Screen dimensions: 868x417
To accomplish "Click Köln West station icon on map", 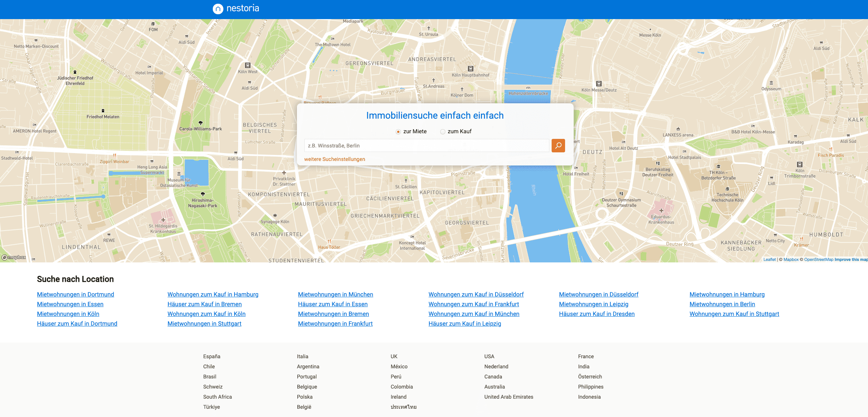I will tap(248, 66).
